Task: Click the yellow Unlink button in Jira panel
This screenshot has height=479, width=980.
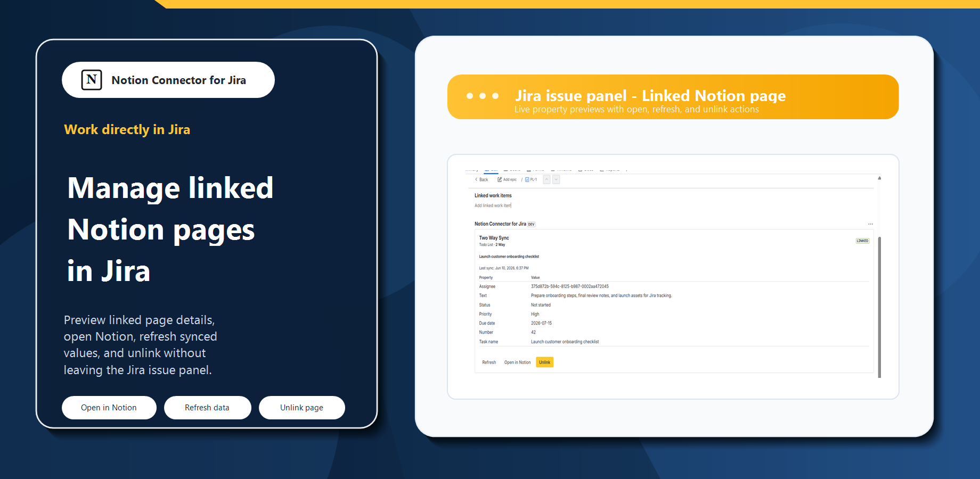Action: 544,362
